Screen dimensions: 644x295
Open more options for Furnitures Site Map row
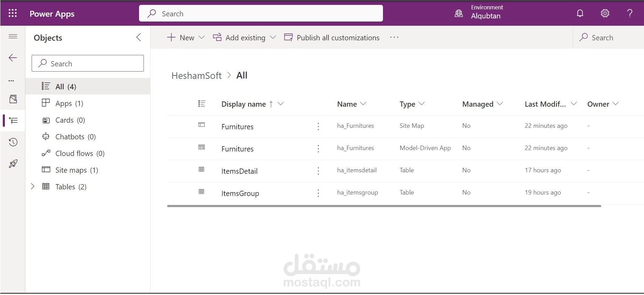318,126
